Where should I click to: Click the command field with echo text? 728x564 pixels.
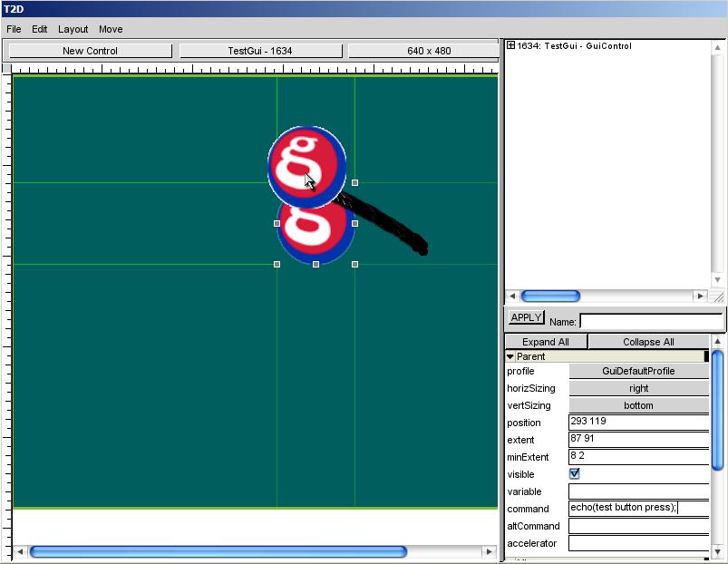coord(638,509)
